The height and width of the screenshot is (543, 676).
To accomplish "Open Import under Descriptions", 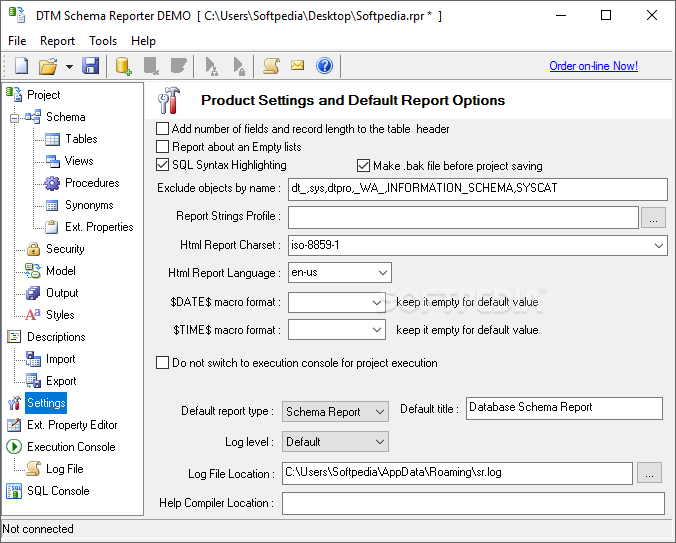I will (x=60, y=359).
